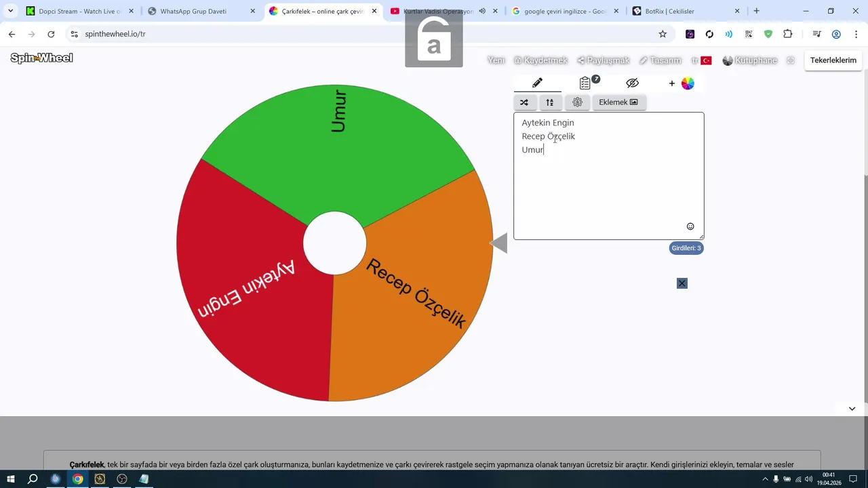
Task: Click the Girdileri: 3 entries counter
Action: 686,248
